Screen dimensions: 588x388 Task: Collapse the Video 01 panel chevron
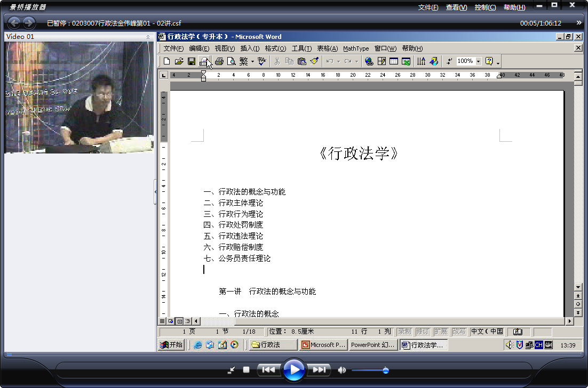(x=148, y=37)
